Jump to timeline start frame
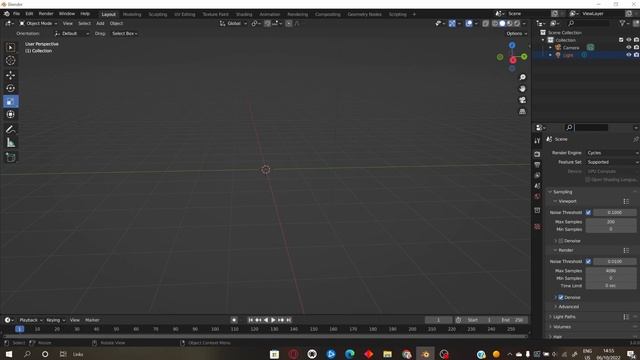This screenshot has width=640, height=360. click(x=251, y=320)
